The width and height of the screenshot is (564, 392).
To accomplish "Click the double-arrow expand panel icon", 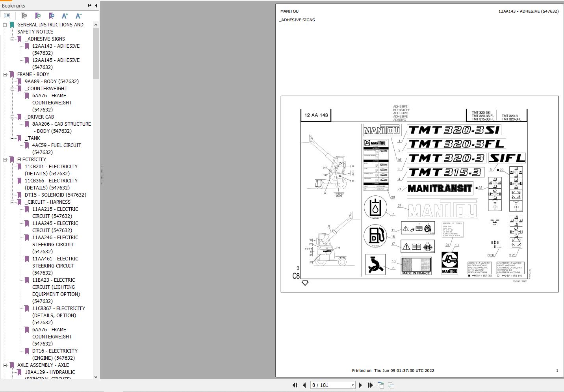I will click(x=90, y=6).
